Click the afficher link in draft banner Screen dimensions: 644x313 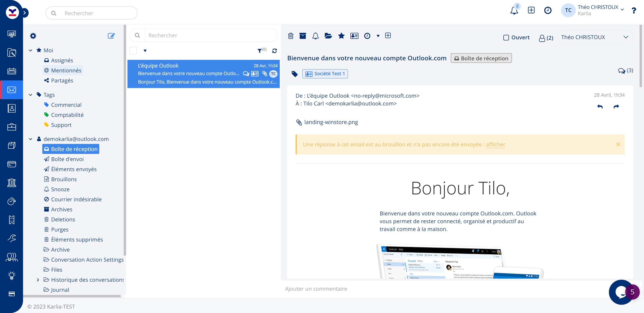[496, 144]
